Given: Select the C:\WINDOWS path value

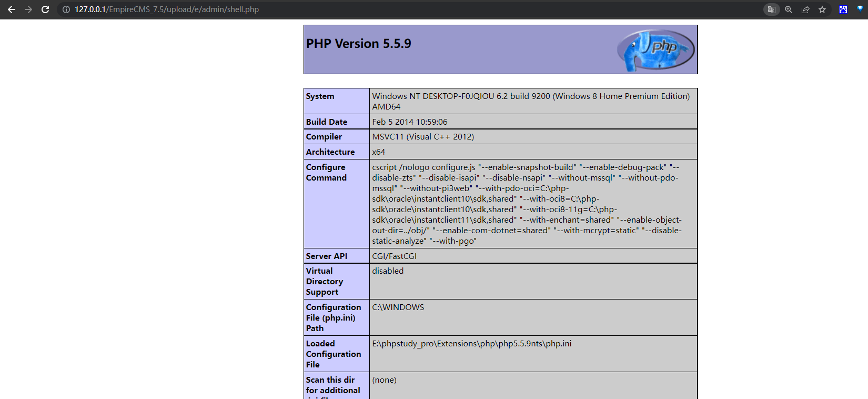Looking at the screenshot, I should coord(398,307).
